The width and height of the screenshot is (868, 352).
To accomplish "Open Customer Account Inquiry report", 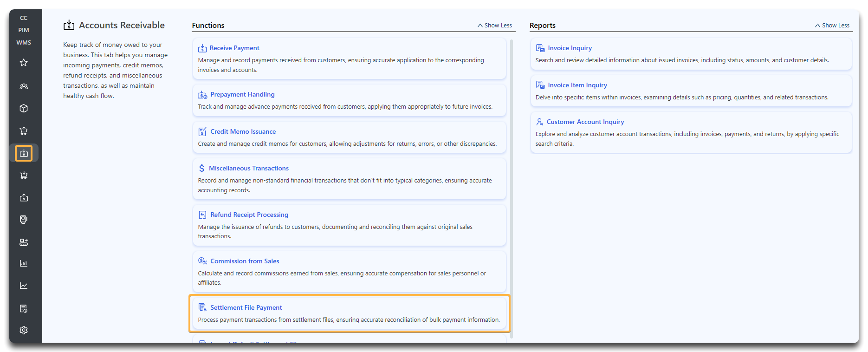I will (585, 122).
